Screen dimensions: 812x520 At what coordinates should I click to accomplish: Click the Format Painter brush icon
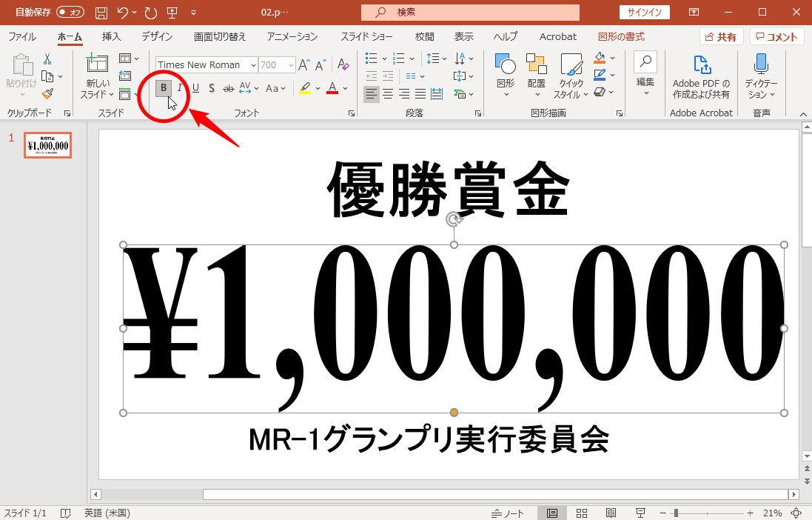click(x=47, y=93)
